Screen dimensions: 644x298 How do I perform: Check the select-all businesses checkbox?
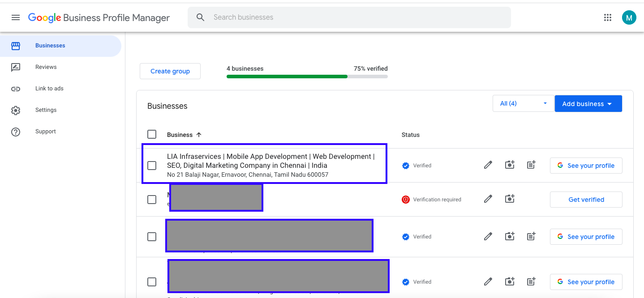pos(152,134)
